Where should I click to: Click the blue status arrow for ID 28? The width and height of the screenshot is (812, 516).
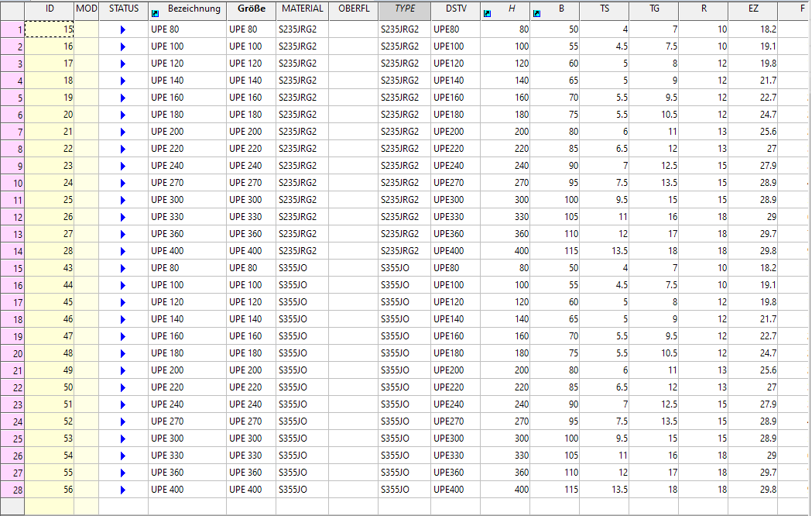point(122,251)
